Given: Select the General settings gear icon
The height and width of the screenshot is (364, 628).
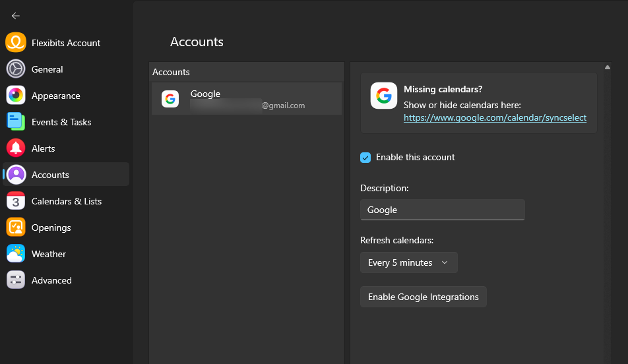Looking at the screenshot, I should point(16,69).
